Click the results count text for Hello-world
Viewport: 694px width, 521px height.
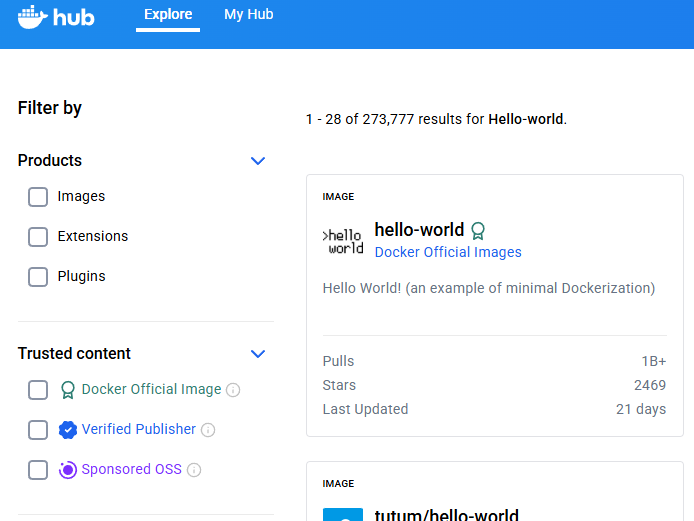pyautogui.click(x=436, y=119)
